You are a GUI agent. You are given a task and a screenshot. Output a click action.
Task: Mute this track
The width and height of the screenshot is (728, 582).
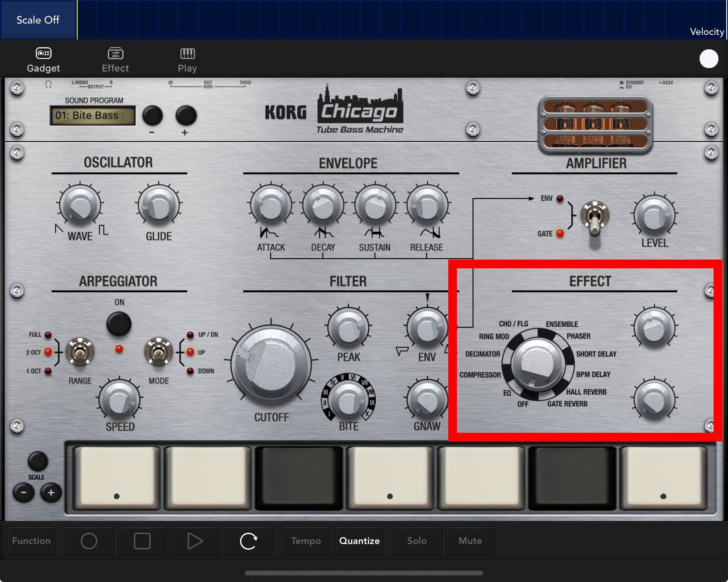[470, 541]
